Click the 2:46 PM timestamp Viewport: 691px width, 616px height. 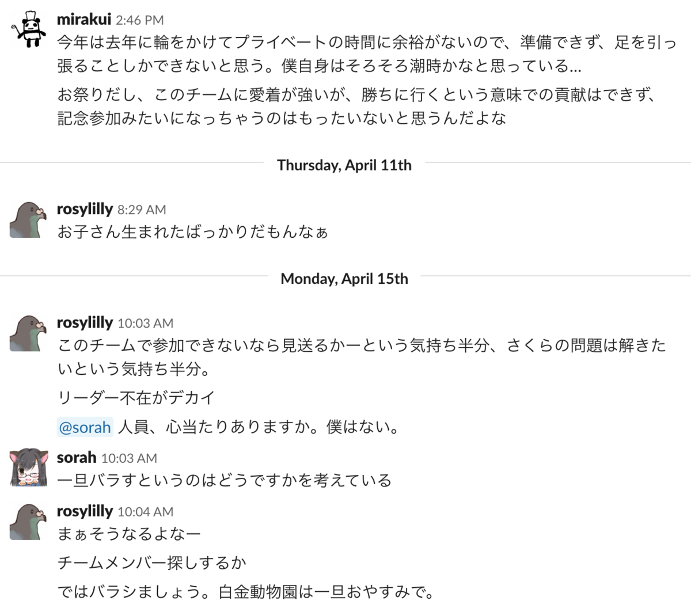(x=138, y=20)
